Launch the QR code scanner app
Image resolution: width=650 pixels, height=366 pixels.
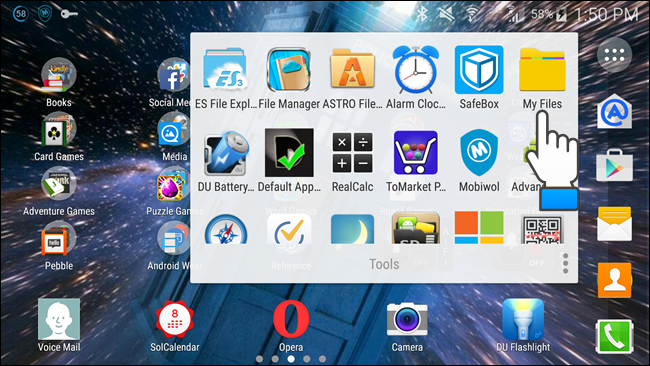pyautogui.click(x=542, y=230)
